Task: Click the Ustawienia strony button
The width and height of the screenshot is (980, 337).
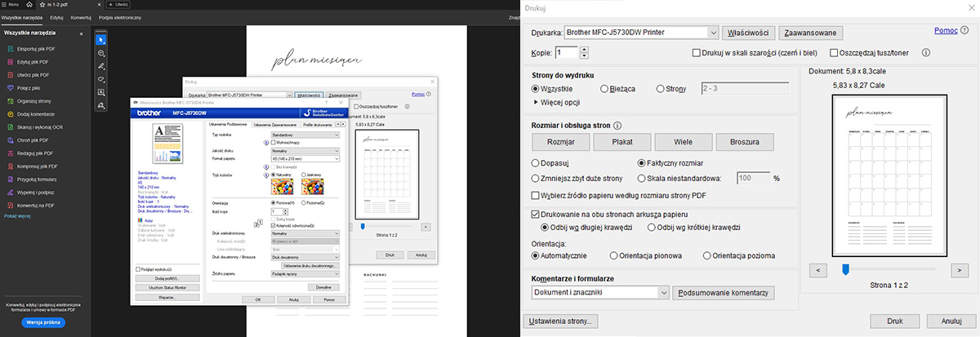Action: pyautogui.click(x=562, y=321)
